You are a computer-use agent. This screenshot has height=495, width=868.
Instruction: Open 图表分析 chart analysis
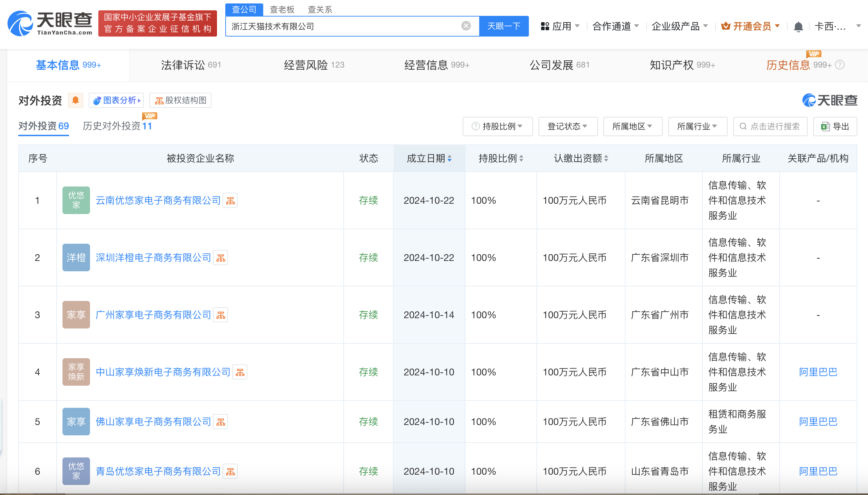click(x=116, y=100)
